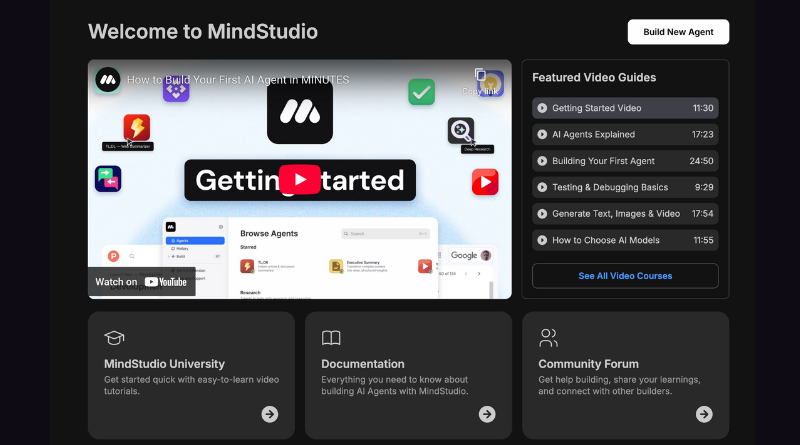Play the Getting Started Video guide
Image resolution: width=800 pixels, height=445 pixels.
tap(625, 108)
